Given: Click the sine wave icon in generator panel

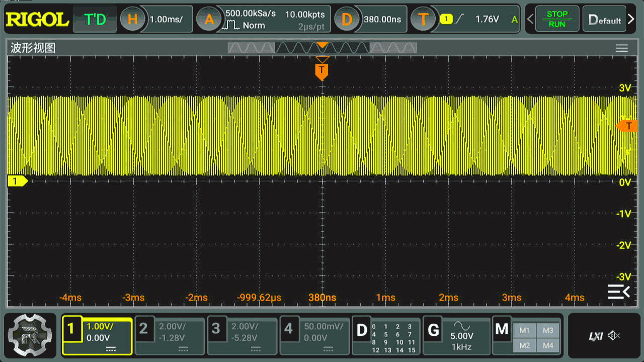Looking at the screenshot, I should click(461, 326).
